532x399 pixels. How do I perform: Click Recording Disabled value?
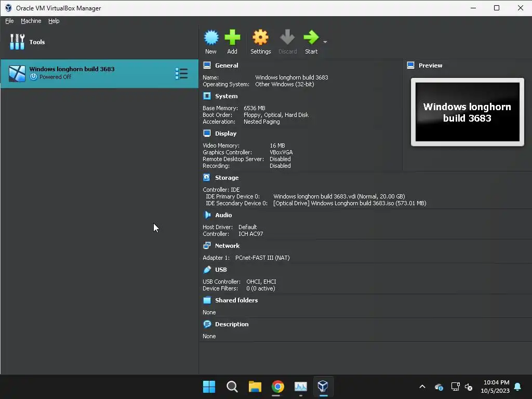(x=280, y=166)
